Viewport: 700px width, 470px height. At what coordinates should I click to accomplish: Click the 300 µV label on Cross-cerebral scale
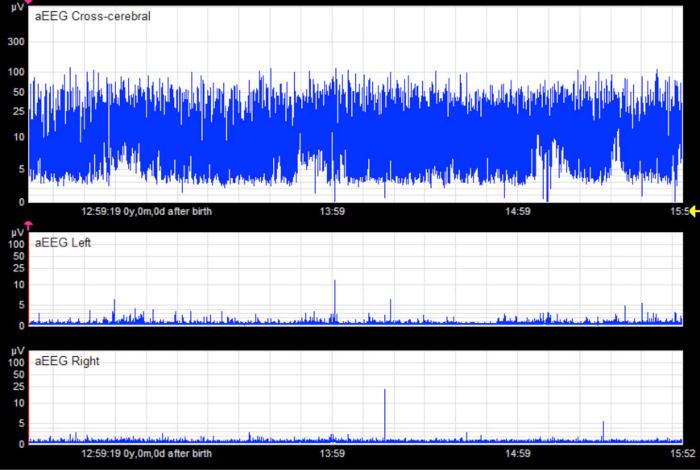(17, 43)
